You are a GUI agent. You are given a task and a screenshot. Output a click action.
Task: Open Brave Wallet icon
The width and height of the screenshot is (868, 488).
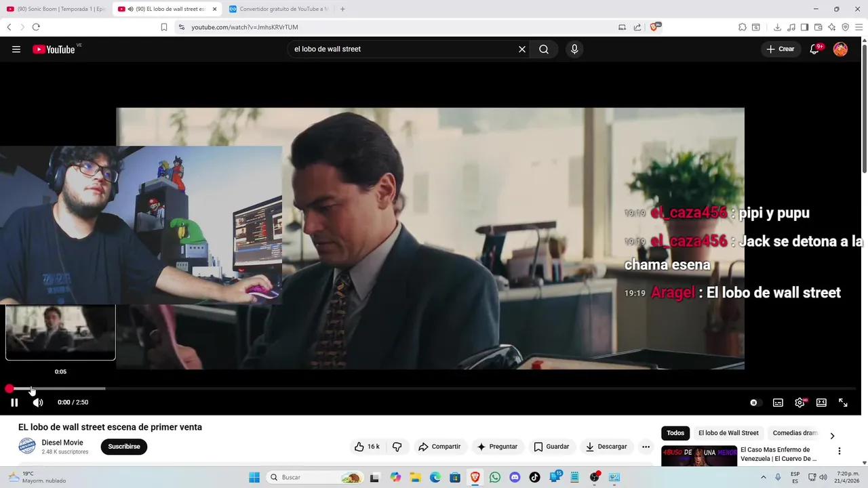818,27
